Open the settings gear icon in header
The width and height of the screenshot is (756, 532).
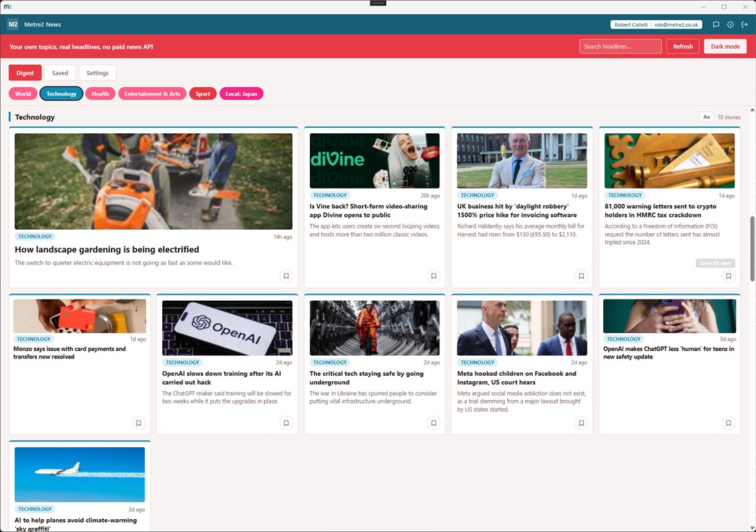[x=730, y=24]
